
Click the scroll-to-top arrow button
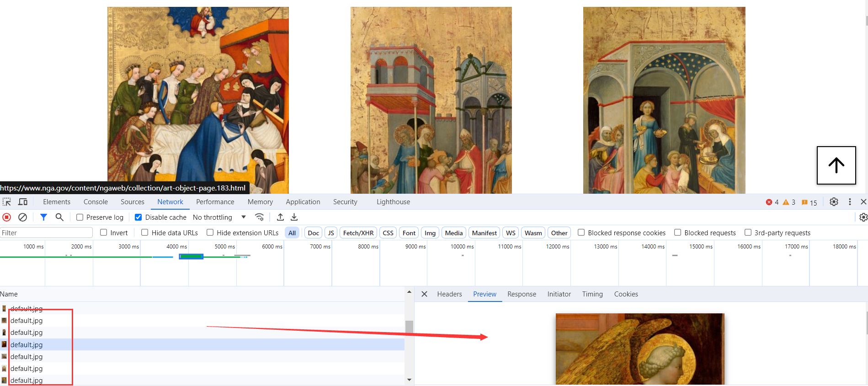tap(836, 165)
